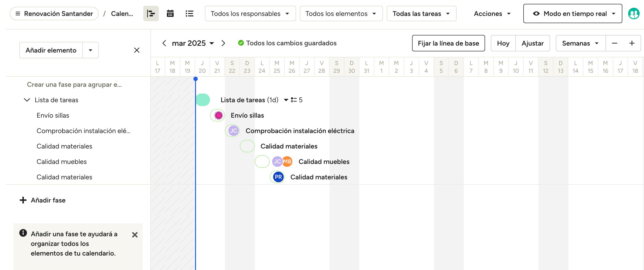Open Renovación Santander project menu
644x270 pixels.
(x=54, y=13)
